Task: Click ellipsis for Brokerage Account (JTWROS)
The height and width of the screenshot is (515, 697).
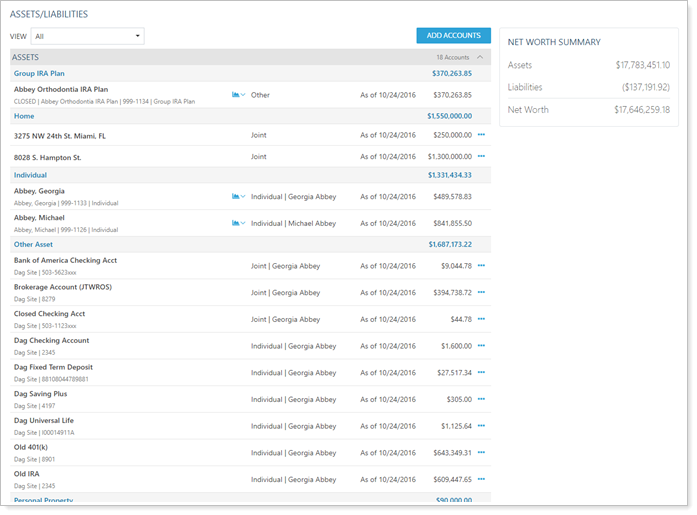Action: pyautogui.click(x=481, y=292)
